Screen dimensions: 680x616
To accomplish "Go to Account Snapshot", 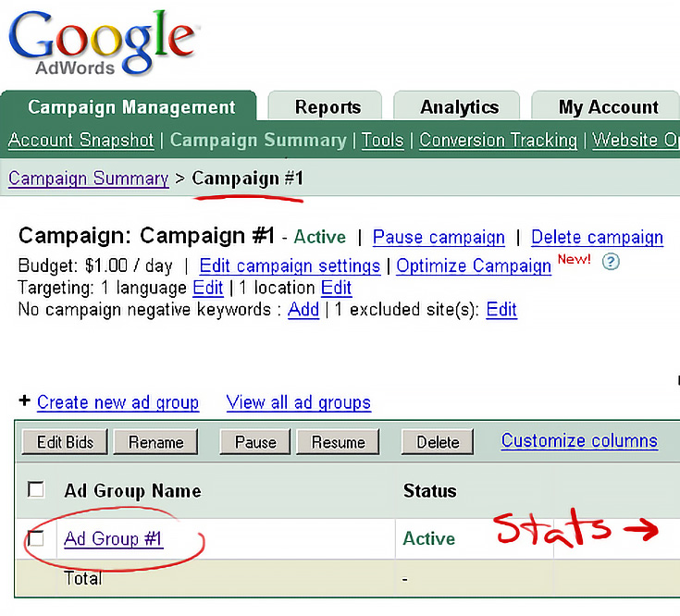I will point(81,141).
